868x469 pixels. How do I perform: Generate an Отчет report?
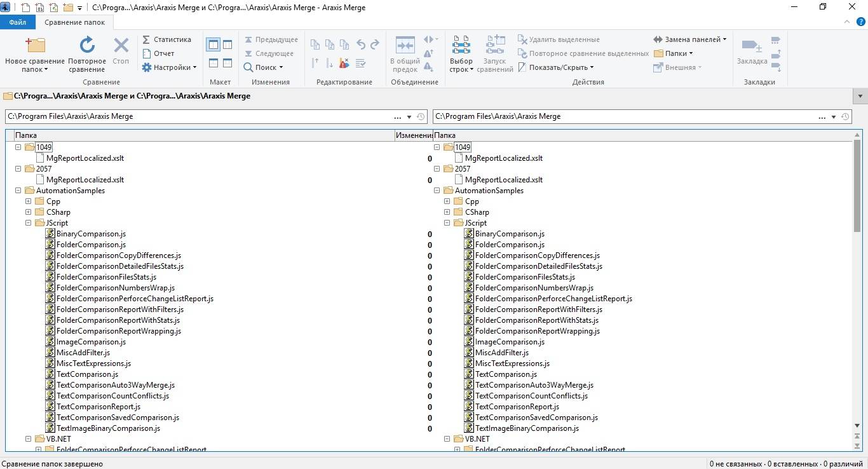pos(158,53)
